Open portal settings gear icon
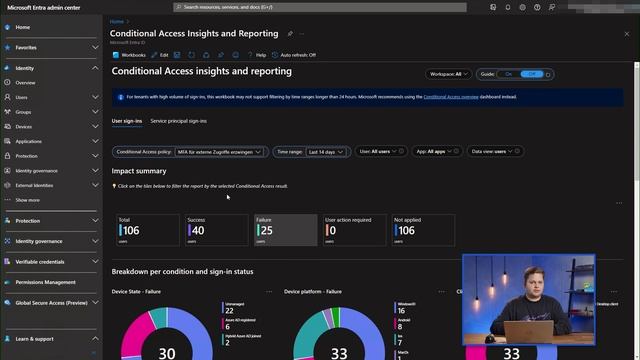 tap(522, 7)
